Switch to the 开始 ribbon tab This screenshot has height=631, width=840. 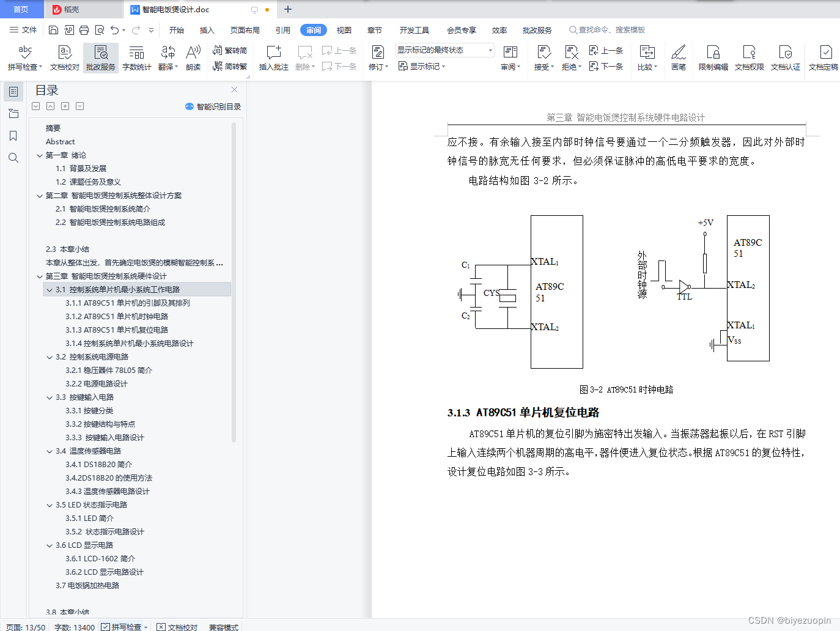(x=177, y=30)
